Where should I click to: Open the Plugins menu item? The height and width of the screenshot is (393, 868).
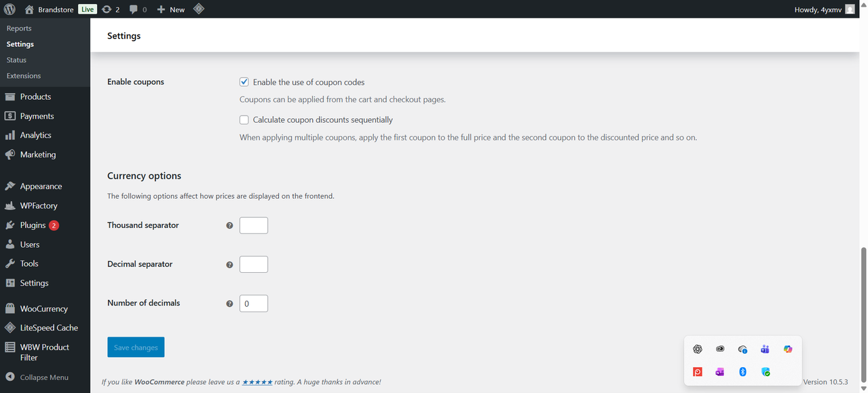coord(33,225)
